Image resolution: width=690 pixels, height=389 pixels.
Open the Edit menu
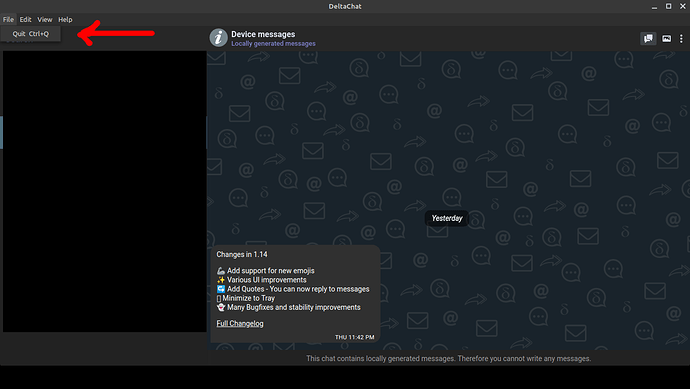(26, 19)
